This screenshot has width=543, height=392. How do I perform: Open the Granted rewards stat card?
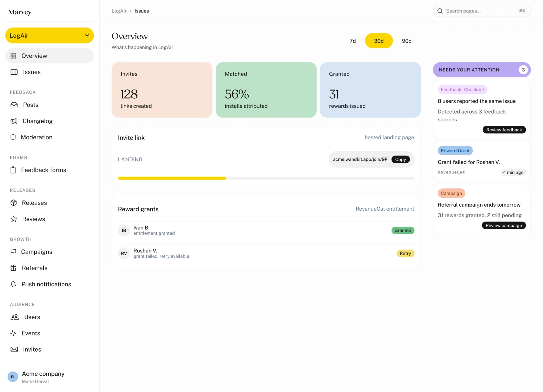[370, 90]
